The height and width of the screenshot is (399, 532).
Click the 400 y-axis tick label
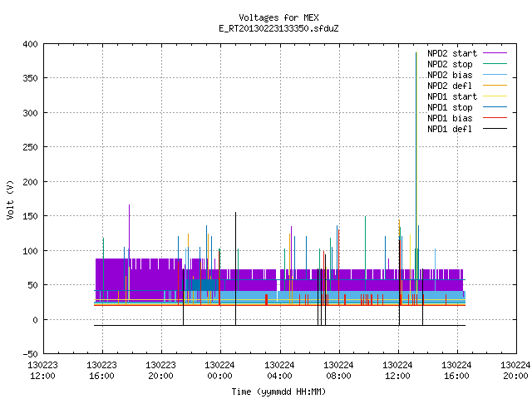tap(30, 44)
